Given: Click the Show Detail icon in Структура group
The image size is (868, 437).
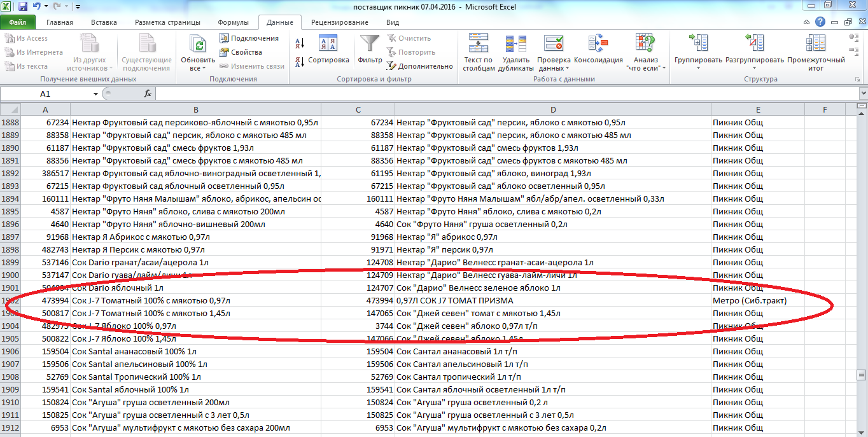Looking at the screenshot, I should tap(853, 38).
